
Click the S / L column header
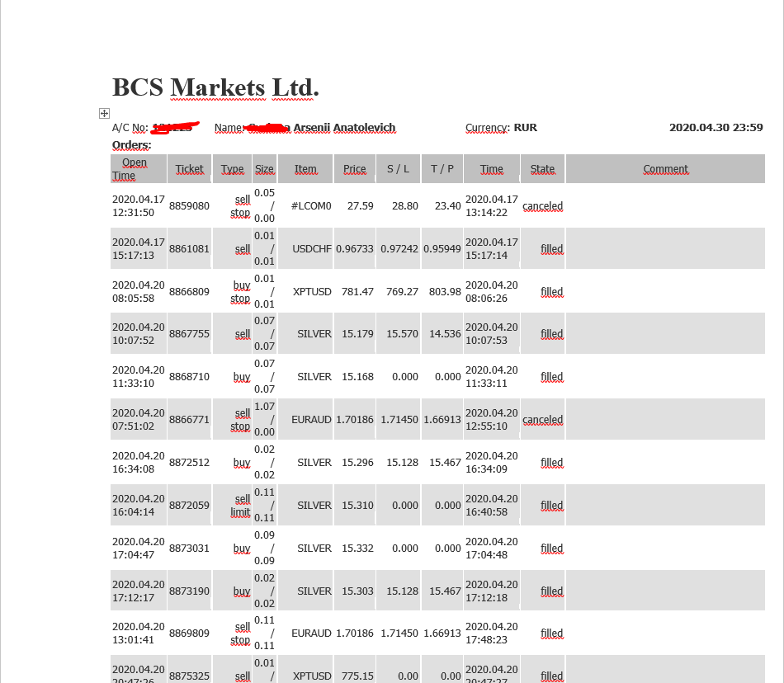[x=398, y=169]
